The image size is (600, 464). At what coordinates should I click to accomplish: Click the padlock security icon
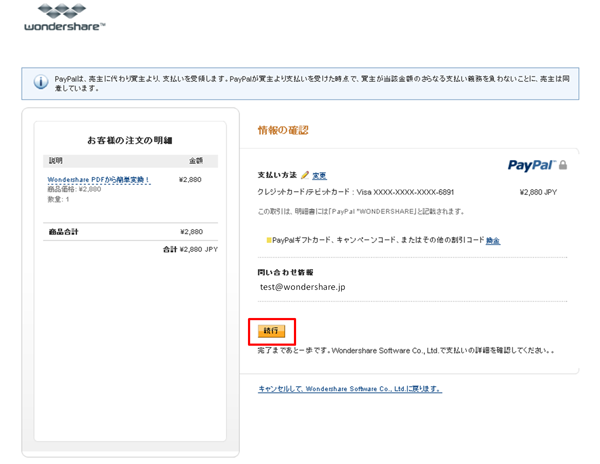[x=563, y=165]
